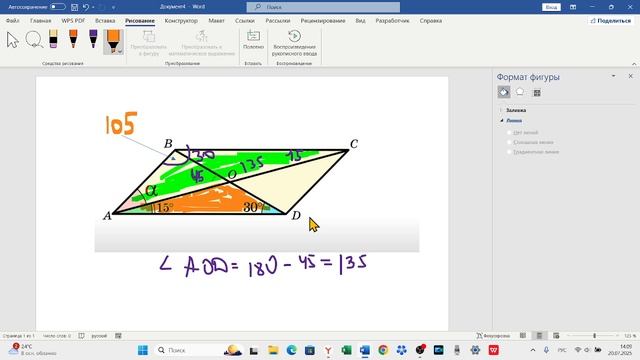Click the title bar search field
The image size is (640, 360).
(323, 7)
